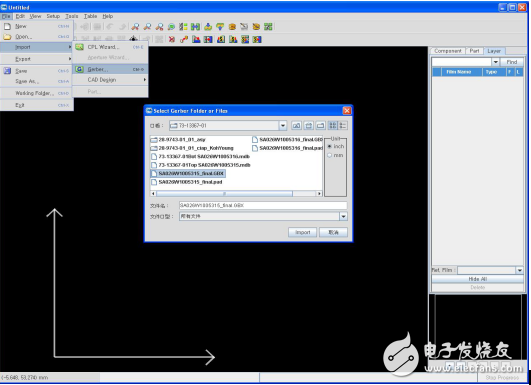Click the Import button in dialog

302,232
